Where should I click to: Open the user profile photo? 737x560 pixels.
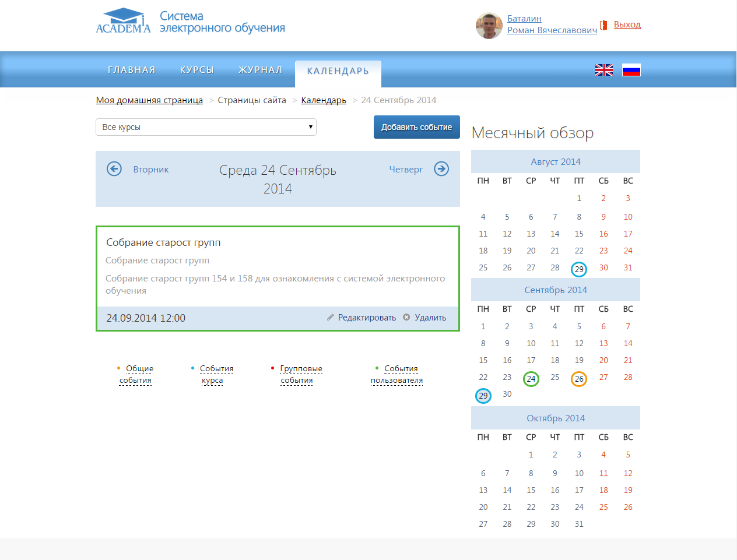tap(489, 26)
